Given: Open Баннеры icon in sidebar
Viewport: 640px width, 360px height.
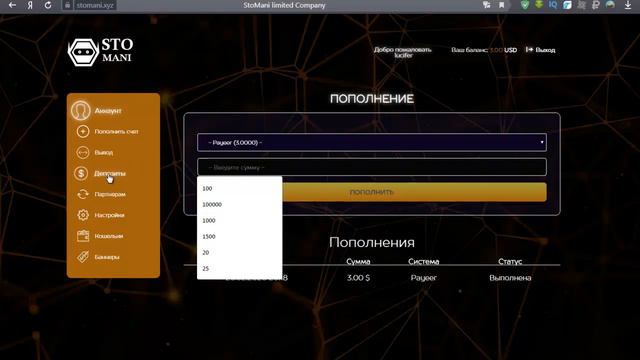Looking at the screenshot, I should point(83,257).
